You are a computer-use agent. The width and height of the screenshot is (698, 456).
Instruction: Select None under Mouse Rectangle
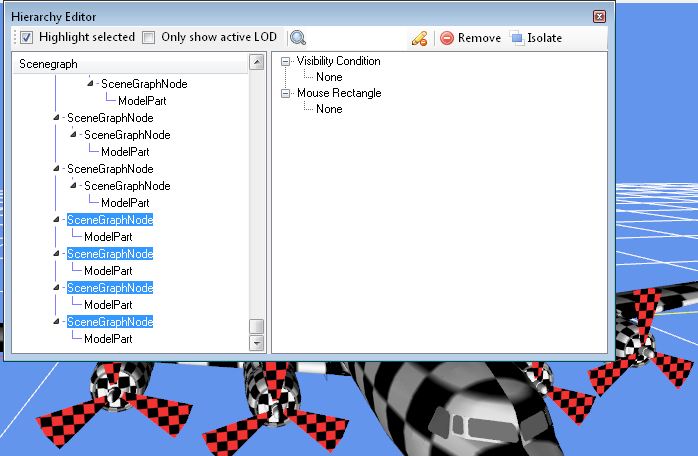click(x=329, y=109)
